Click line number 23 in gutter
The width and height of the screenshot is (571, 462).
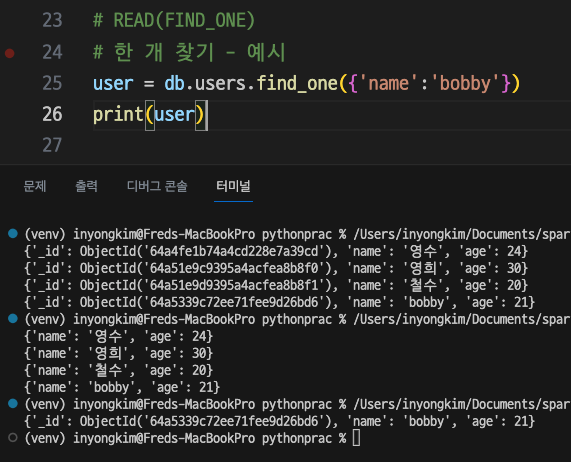52,20
